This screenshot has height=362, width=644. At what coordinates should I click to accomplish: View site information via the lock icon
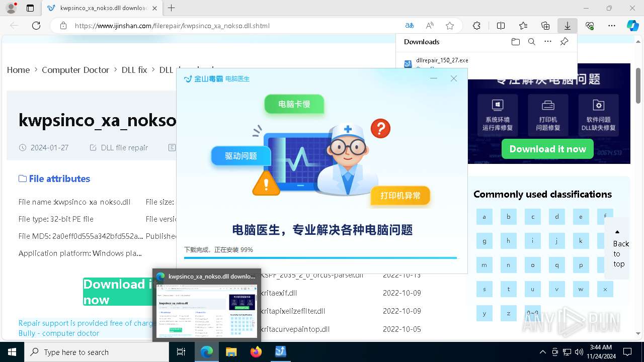[63, 26]
